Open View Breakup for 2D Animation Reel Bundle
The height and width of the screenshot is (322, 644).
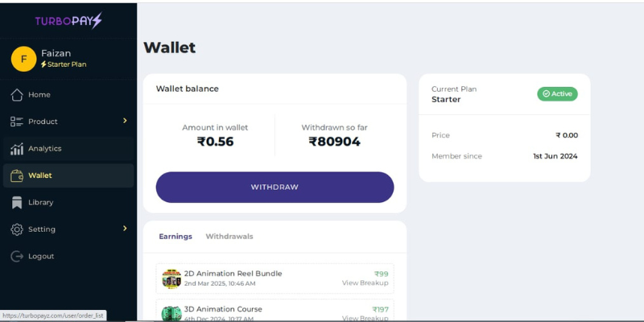(365, 283)
